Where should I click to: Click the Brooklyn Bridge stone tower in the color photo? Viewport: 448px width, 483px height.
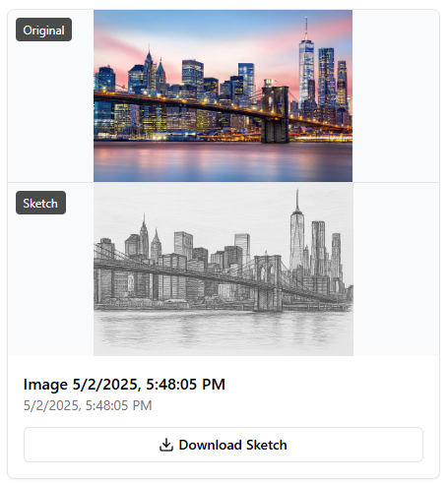tap(275, 114)
